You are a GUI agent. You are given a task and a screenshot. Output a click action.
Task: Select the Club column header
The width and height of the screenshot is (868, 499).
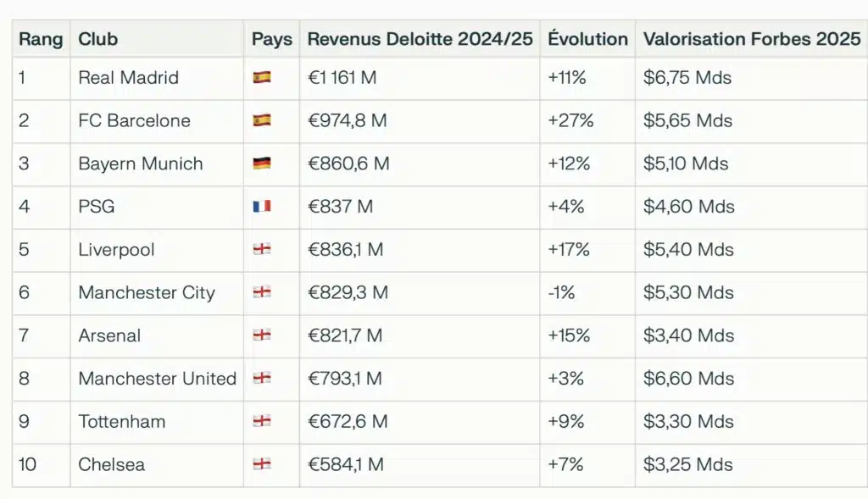[x=97, y=39]
